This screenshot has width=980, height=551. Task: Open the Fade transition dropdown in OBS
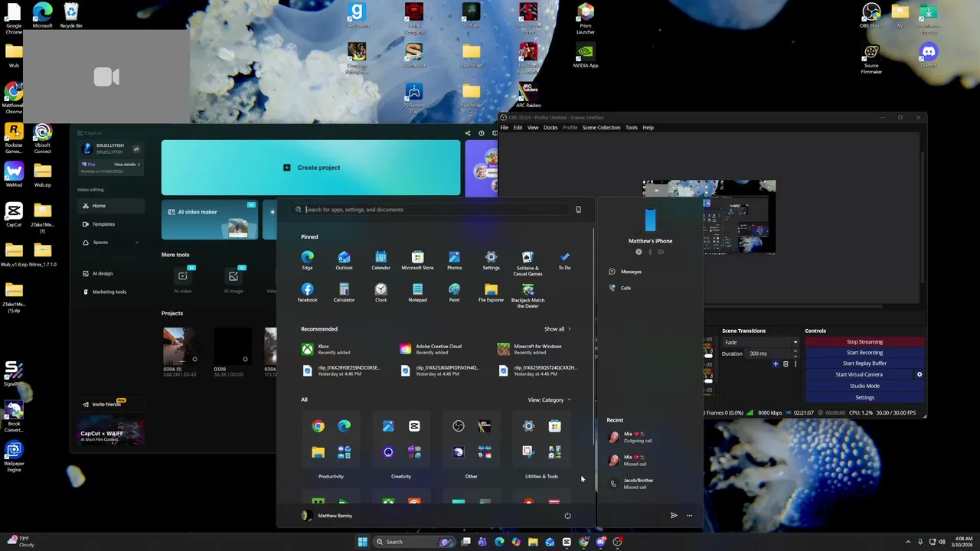(759, 342)
